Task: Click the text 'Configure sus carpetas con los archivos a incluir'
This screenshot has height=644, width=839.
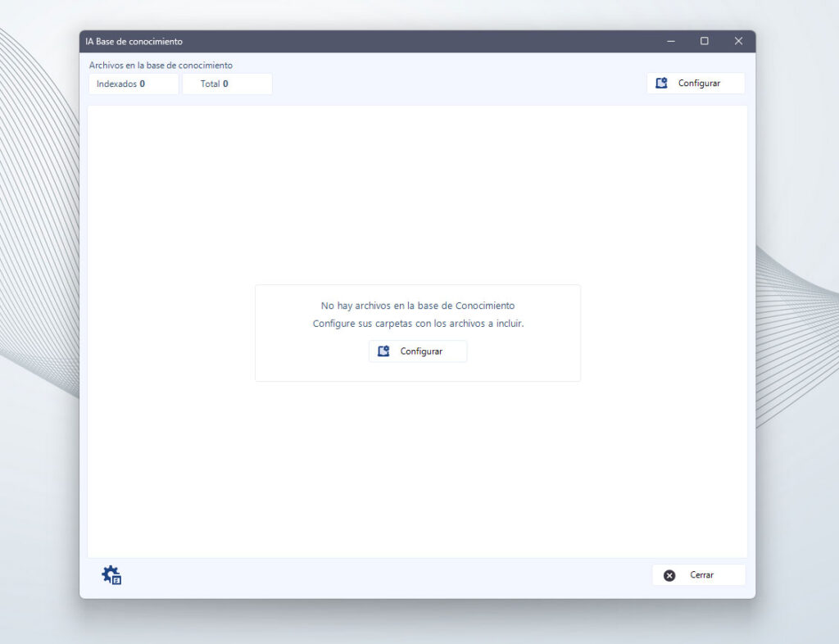Action: 418,323
